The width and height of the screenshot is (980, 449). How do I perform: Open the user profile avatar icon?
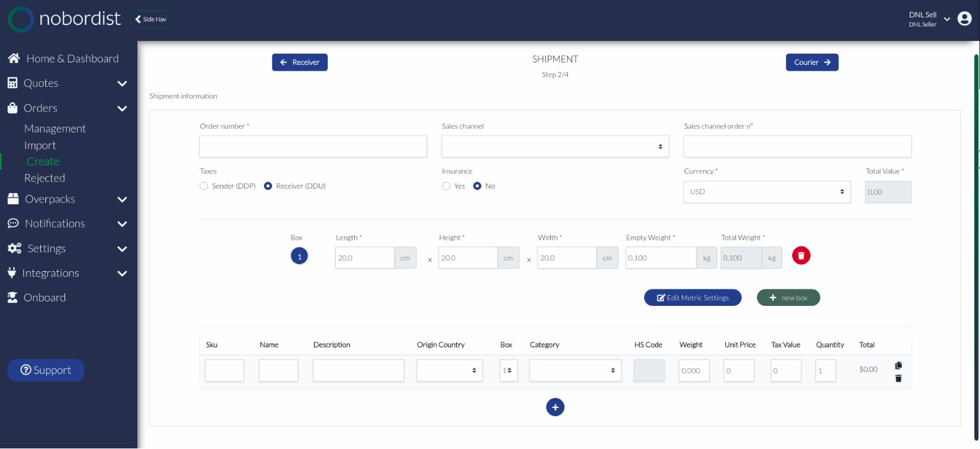[x=964, y=19]
